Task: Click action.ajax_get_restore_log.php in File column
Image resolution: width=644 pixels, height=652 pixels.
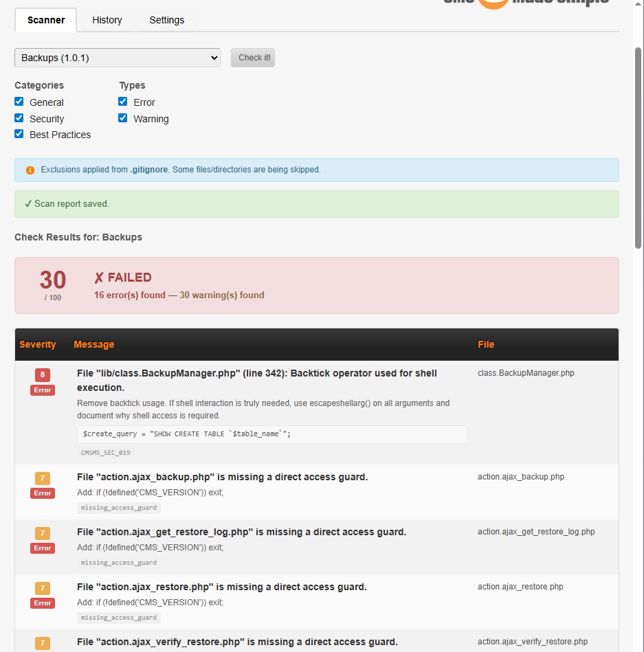Action: tap(536, 532)
